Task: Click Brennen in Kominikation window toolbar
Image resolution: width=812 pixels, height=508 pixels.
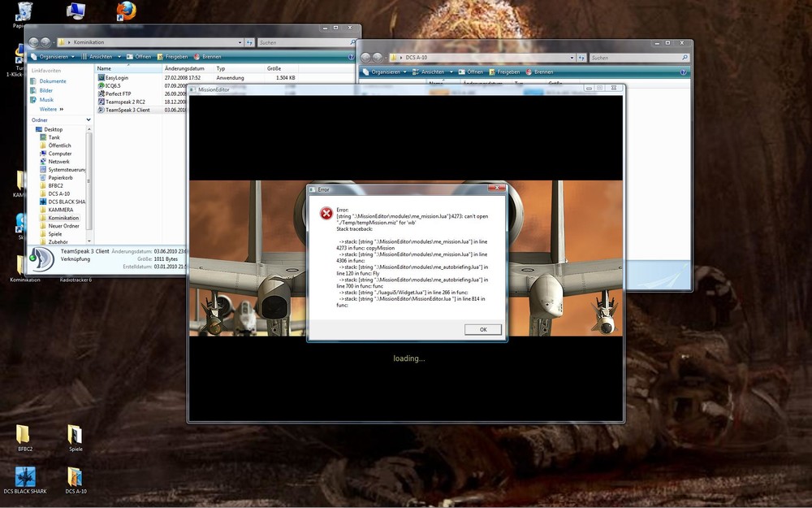Action: tap(208, 57)
